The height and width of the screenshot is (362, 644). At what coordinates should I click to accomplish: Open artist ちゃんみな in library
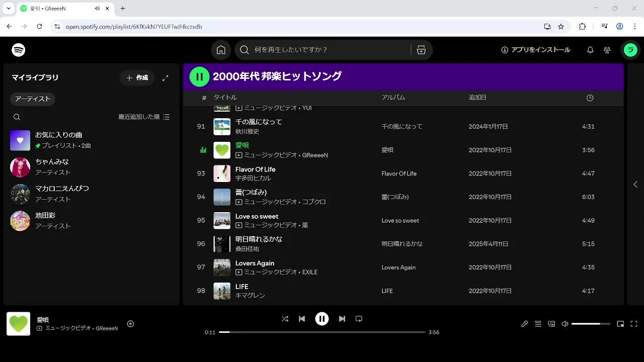91,167
